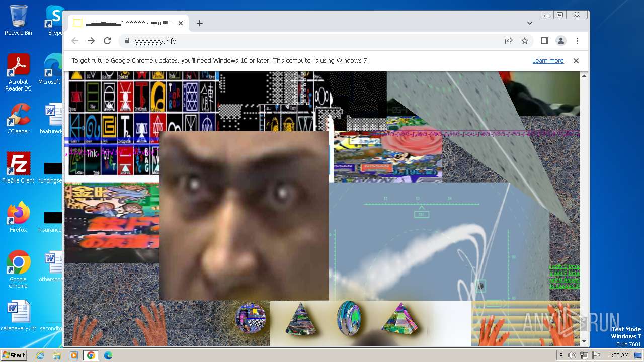The height and width of the screenshot is (362, 644).
Task: Open the Firefox desktop icon
Action: coord(18,217)
